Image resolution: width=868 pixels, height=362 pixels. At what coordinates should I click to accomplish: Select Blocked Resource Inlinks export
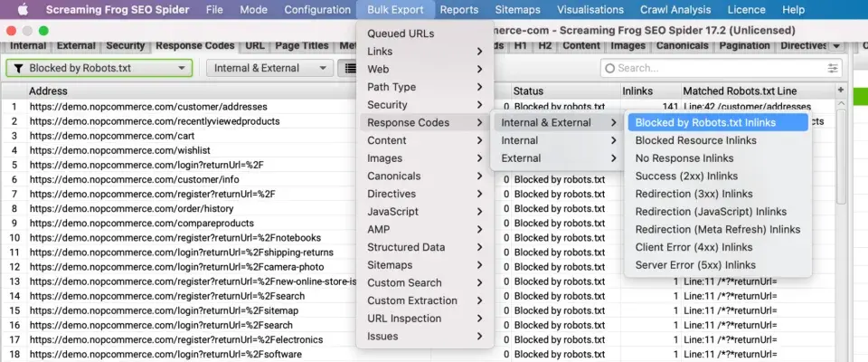(x=718, y=140)
